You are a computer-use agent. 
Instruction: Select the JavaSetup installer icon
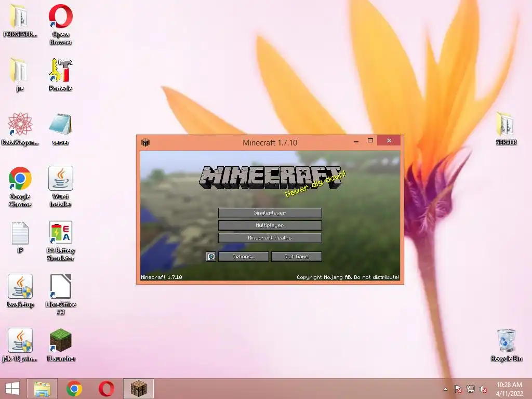[x=20, y=291]
